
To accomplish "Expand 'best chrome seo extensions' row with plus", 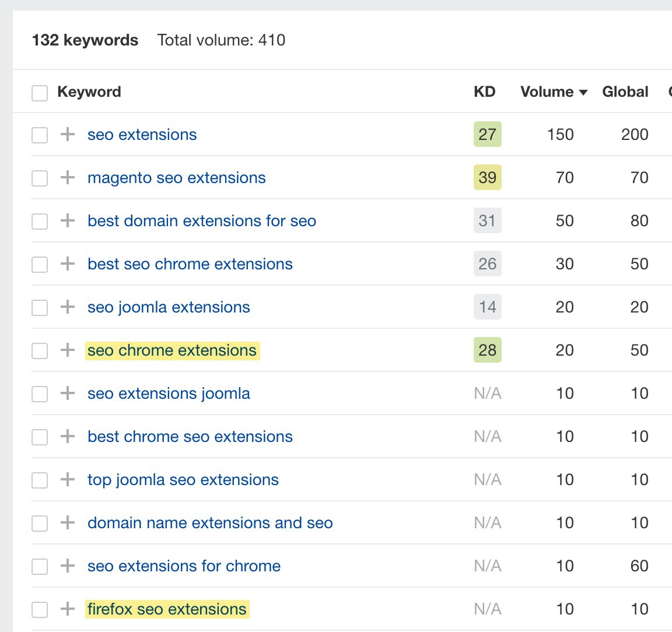I will coord(68,437).
